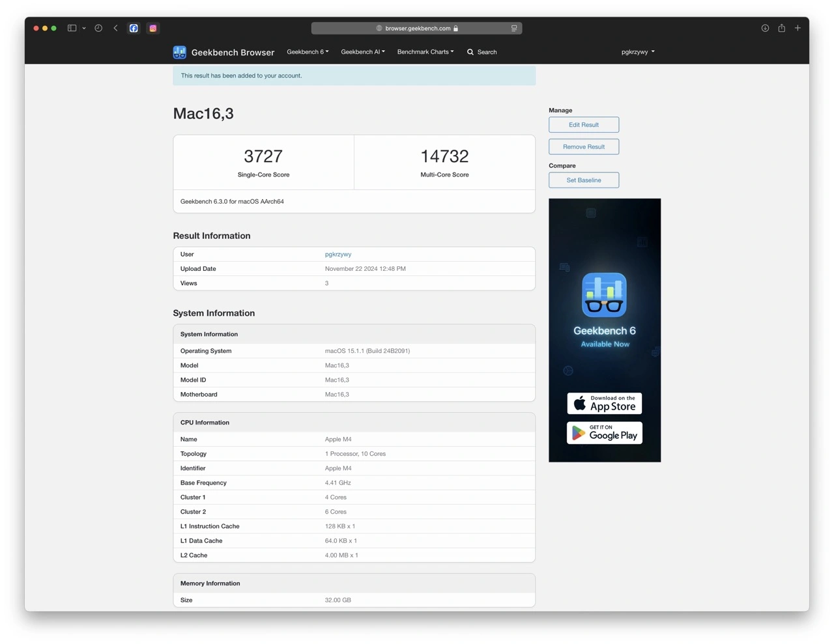Viewport: 834px width, 644px height.
Task: Open the Instagram pinned tab icon
Action: [153, 28]
